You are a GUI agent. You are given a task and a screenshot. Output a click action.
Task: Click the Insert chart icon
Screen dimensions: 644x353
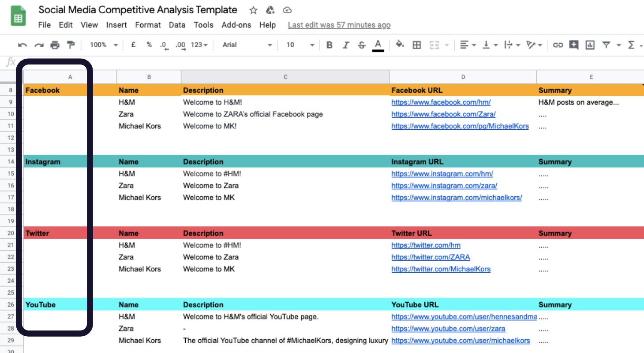(590, 45)
